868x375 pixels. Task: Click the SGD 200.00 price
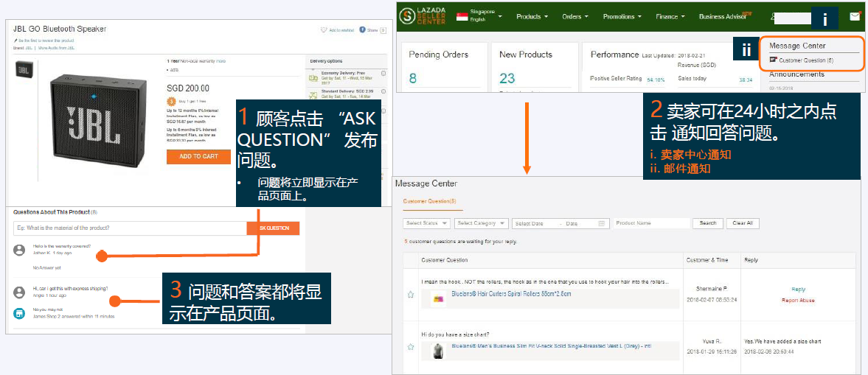(x=188, y=88)
